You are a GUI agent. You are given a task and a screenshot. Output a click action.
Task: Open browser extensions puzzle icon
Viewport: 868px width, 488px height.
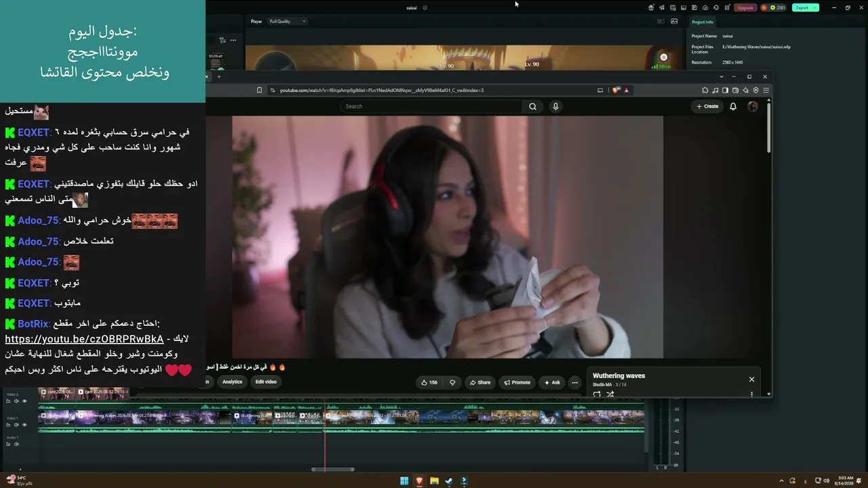tap(705, 90)
